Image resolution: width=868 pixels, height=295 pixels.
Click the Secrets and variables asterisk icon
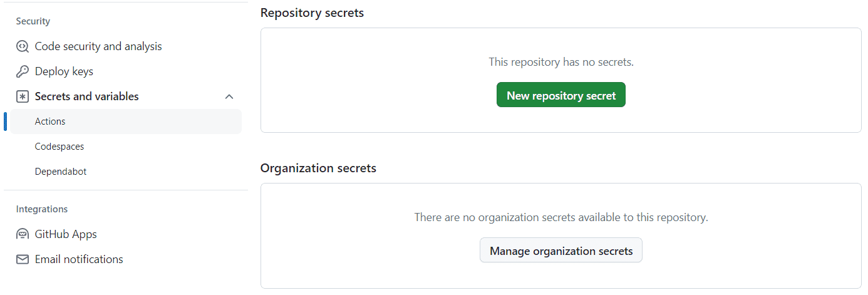tap(23, 96)
